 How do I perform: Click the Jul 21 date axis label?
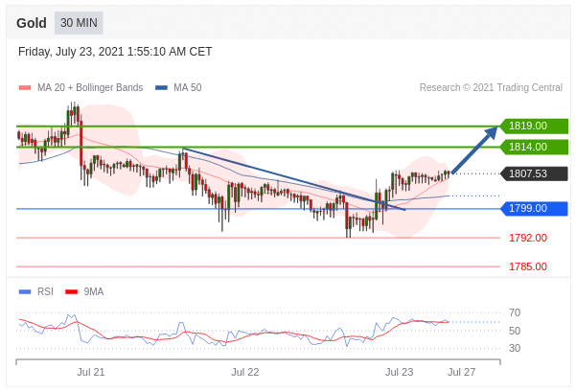coord(91,371)
